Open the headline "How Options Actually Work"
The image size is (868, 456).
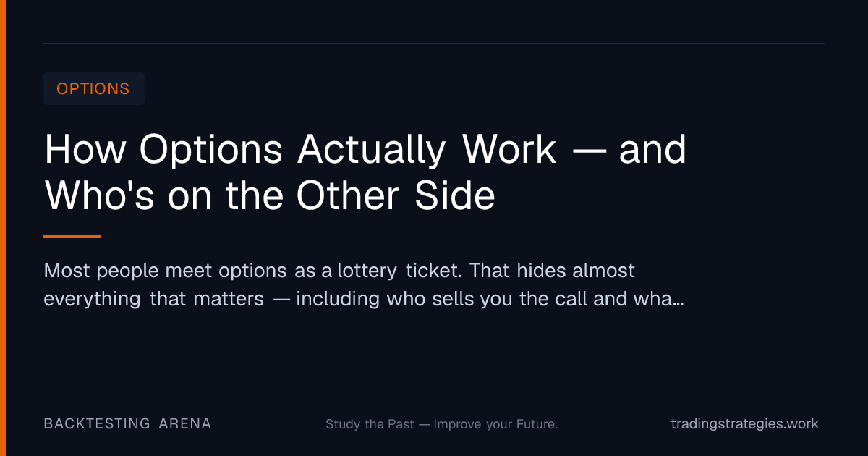pyautogui.click(x=300, y=150)
